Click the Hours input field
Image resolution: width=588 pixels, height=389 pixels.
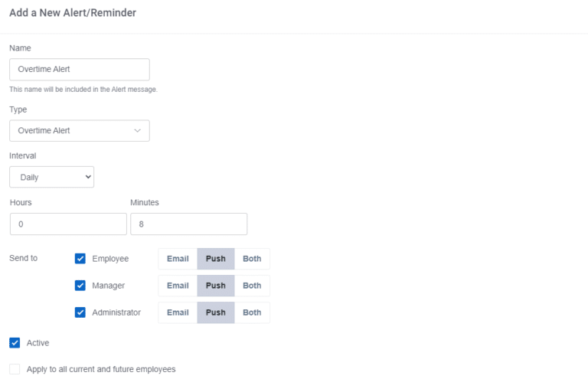click(68, 224)
